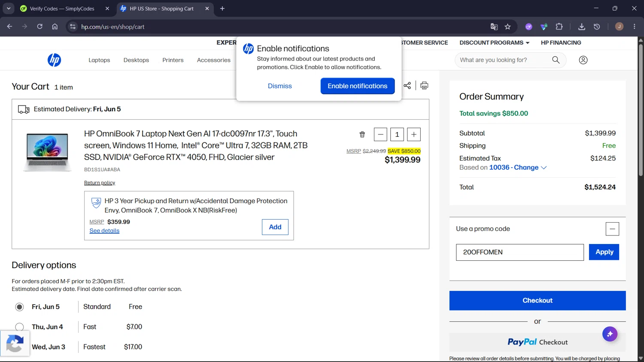644x362 pixels.
Task: Dismiss the notifications prompt
Action: point(280,86)
